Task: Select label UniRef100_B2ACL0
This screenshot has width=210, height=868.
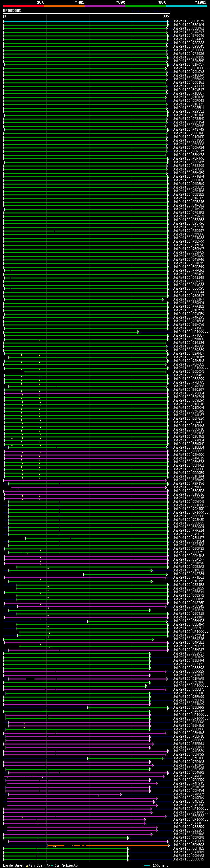Action: tap(188, 50)
